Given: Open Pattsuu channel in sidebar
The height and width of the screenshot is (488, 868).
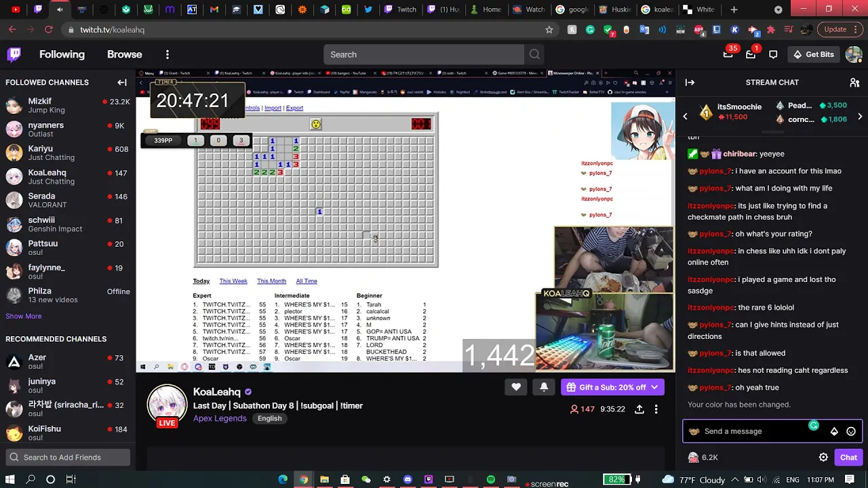Looking at the screenshot, I should 68,248.
